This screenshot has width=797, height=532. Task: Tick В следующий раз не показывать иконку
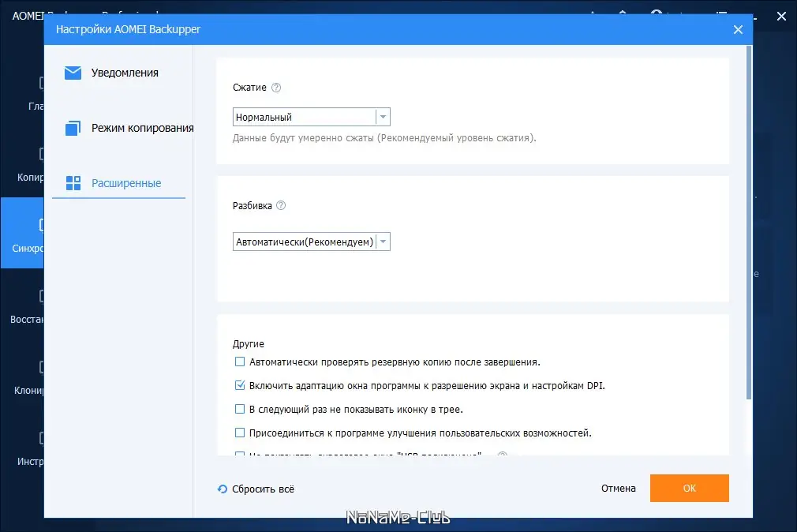[240, 409]
